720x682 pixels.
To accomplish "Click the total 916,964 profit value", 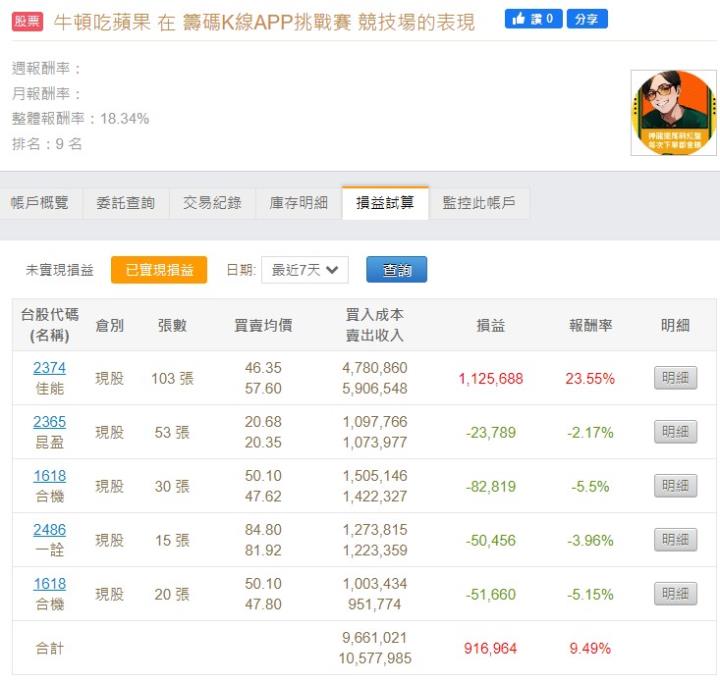I will tap(490, 648).
